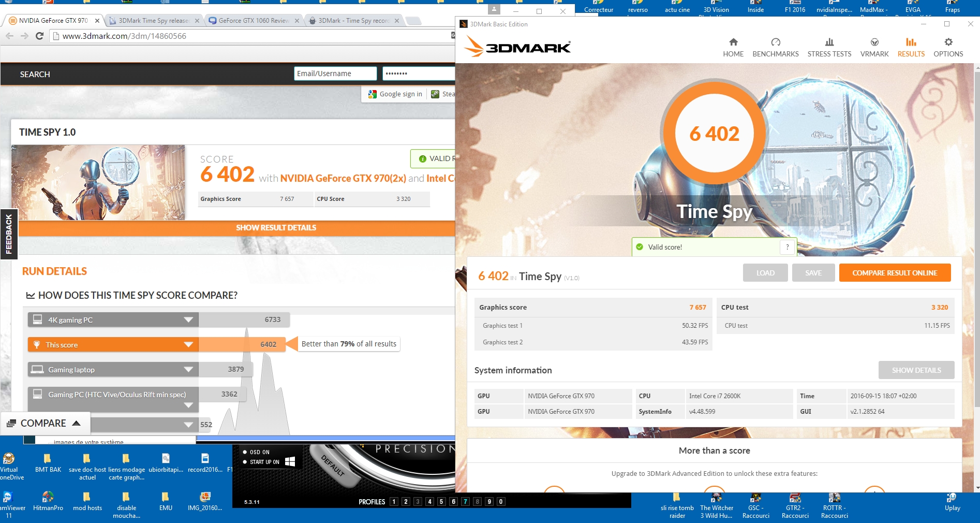Reload the 3dmark.com page
The image size is (980, 523).
coord(39,36)
